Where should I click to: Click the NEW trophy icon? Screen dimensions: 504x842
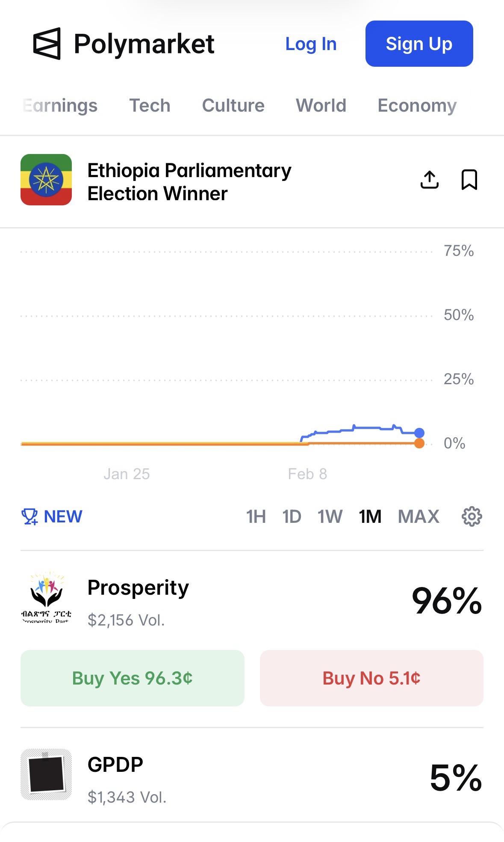29,516
